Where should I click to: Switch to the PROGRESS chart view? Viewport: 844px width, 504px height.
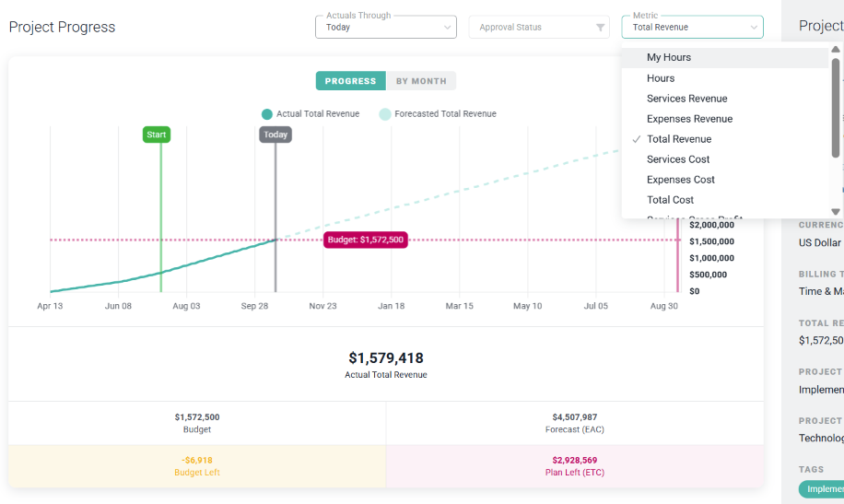(x=350, y=81)
